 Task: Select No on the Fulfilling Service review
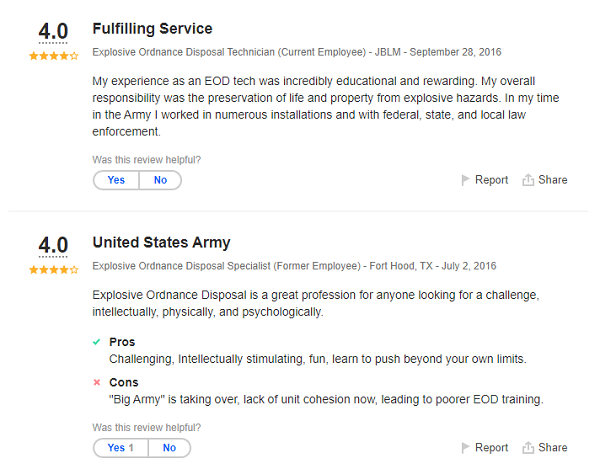[160, 180]
